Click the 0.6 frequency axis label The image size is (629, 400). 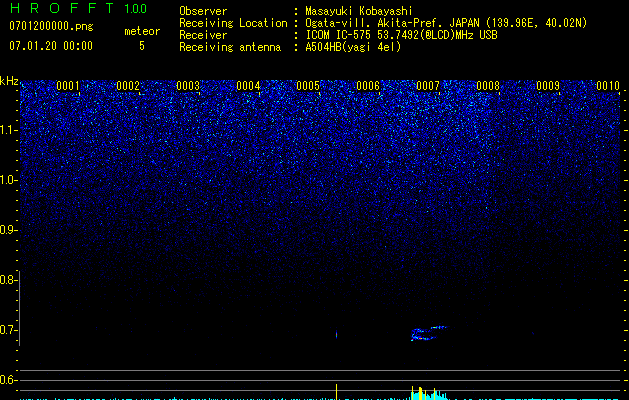pos(7,380)
